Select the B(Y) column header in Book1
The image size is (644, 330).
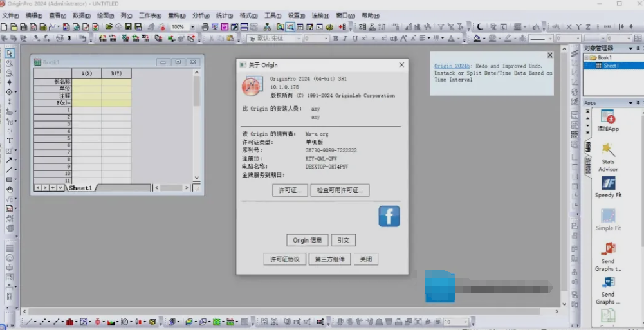tap(116, 73)
